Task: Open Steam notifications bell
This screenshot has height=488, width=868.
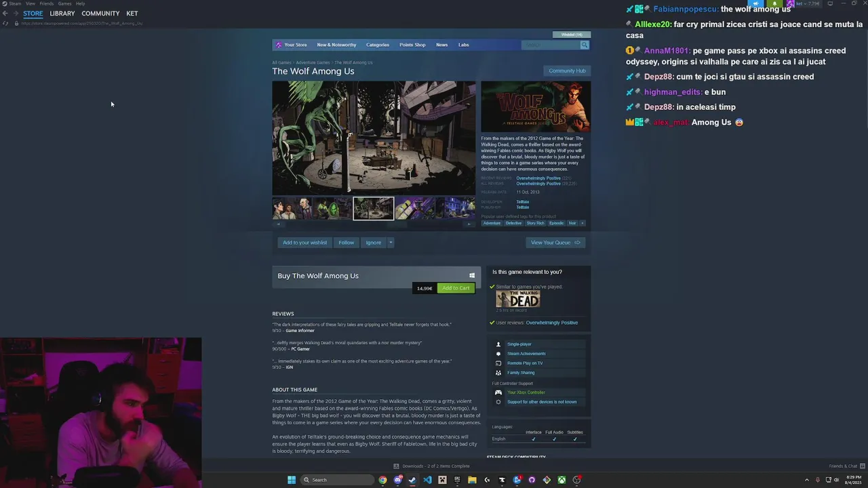Action: pyautogui.click(x=774, y=3)
